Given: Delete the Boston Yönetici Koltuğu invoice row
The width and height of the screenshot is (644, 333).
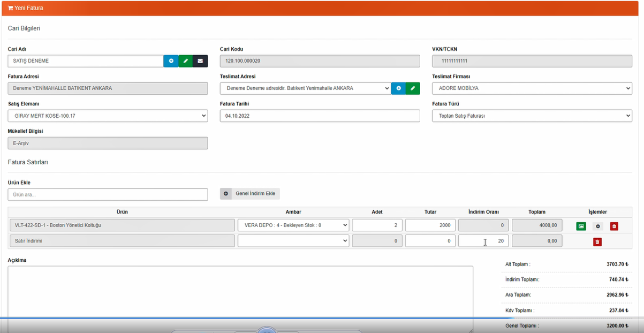Looking at the screenshot, I should pyautogui.click(x=614, y=226).
